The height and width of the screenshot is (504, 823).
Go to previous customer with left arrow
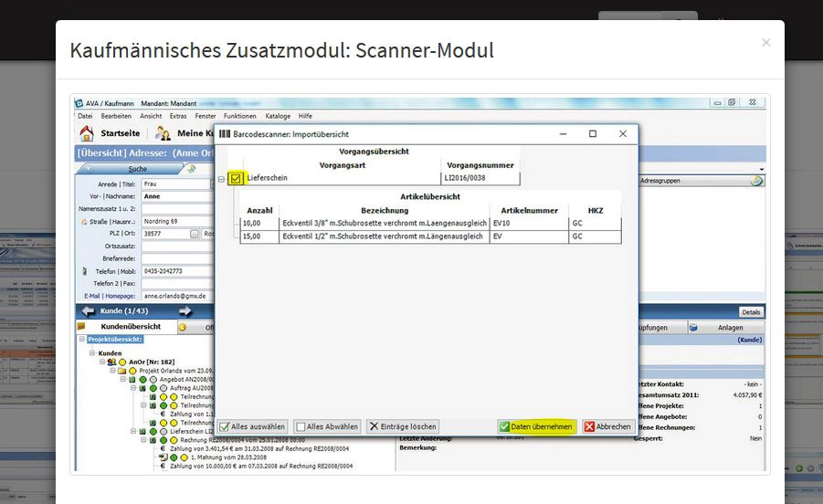(x=88, y=311)
